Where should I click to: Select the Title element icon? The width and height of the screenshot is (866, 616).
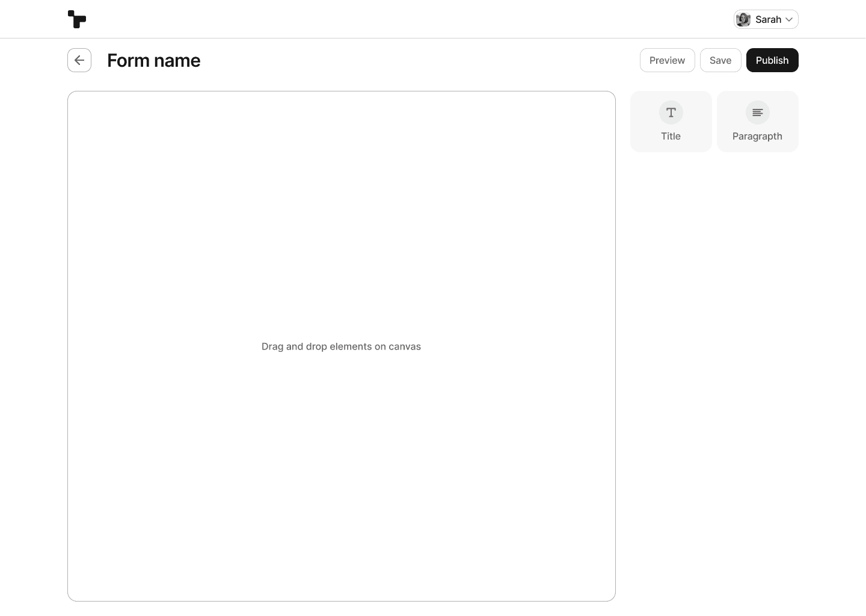pyautogui.click(x=671, y=112)
